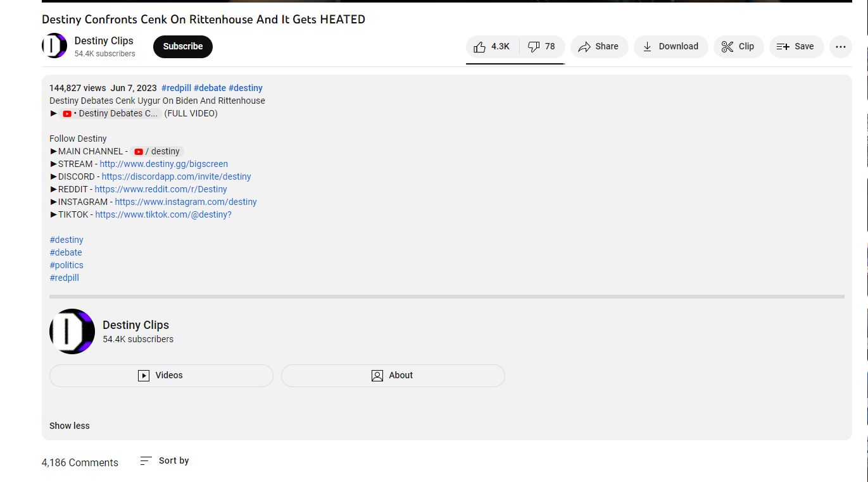Open the #destiny hashtag next to date
Screen dimensions: 868x482
click(x=246, y=88)
